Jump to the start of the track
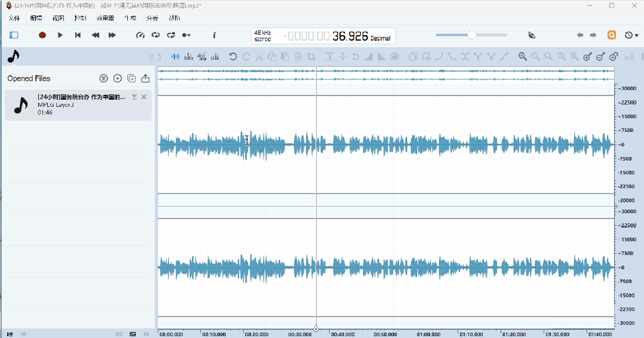Image resolution: width=644 pixels, height=338 pixels. pyautogui.click(x=78, y=35)
